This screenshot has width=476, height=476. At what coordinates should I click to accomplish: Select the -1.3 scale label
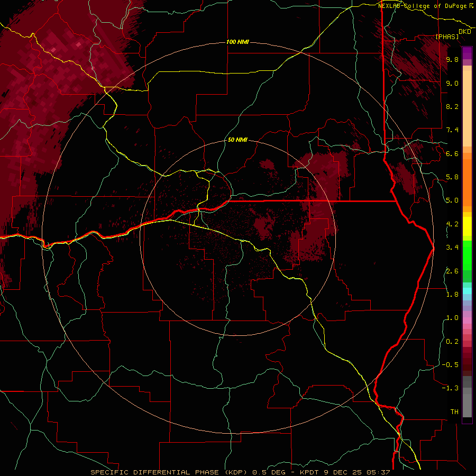(x=450, y=388)
